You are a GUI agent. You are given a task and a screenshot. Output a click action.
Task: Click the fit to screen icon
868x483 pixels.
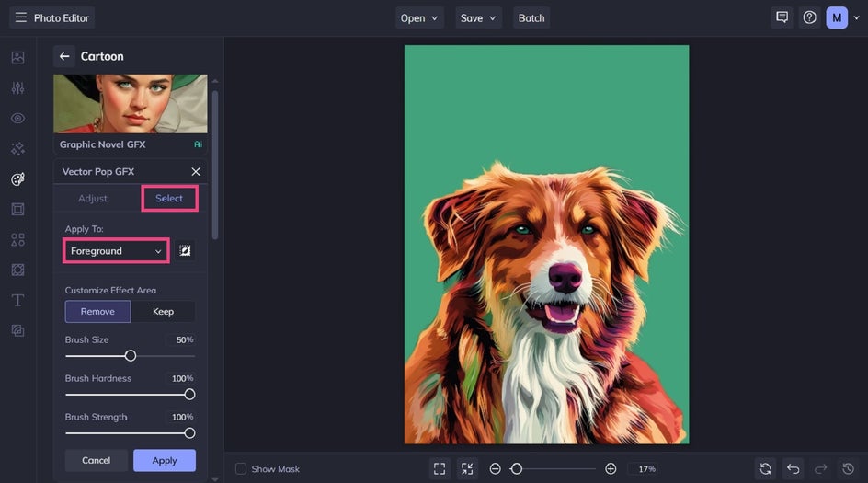pos(440,468)
